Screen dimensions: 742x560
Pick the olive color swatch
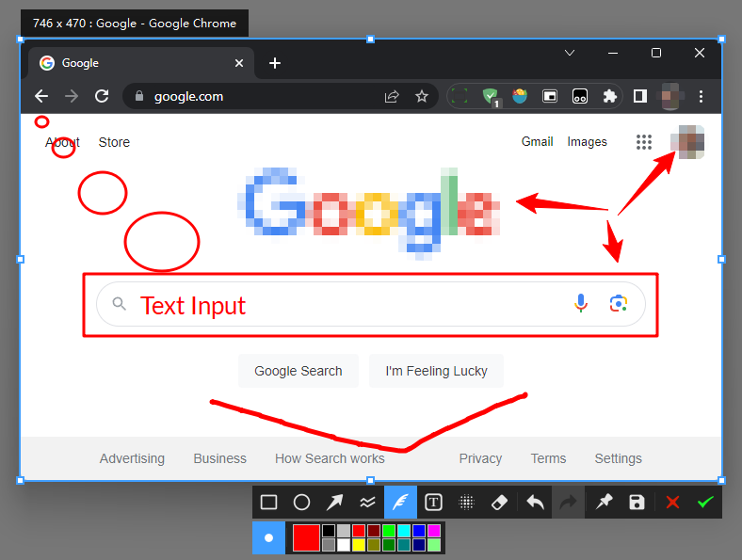coord(374,545)
